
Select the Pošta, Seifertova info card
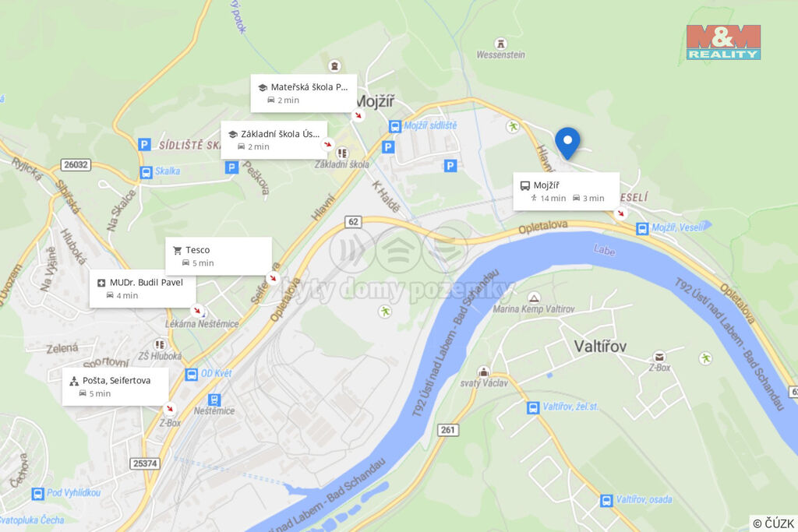pos(115,386)
